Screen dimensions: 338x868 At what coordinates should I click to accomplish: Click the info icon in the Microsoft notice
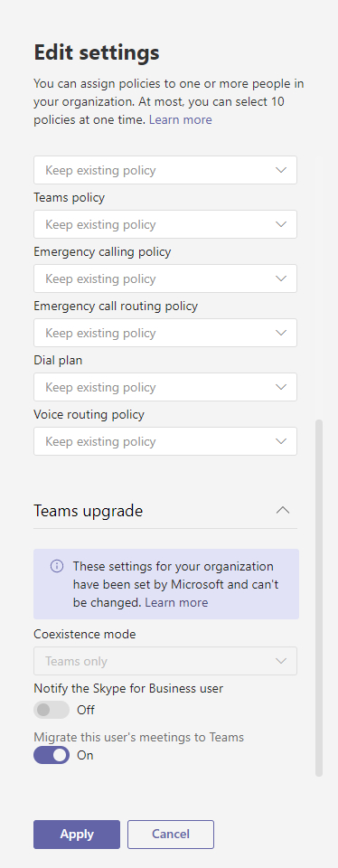56,566
